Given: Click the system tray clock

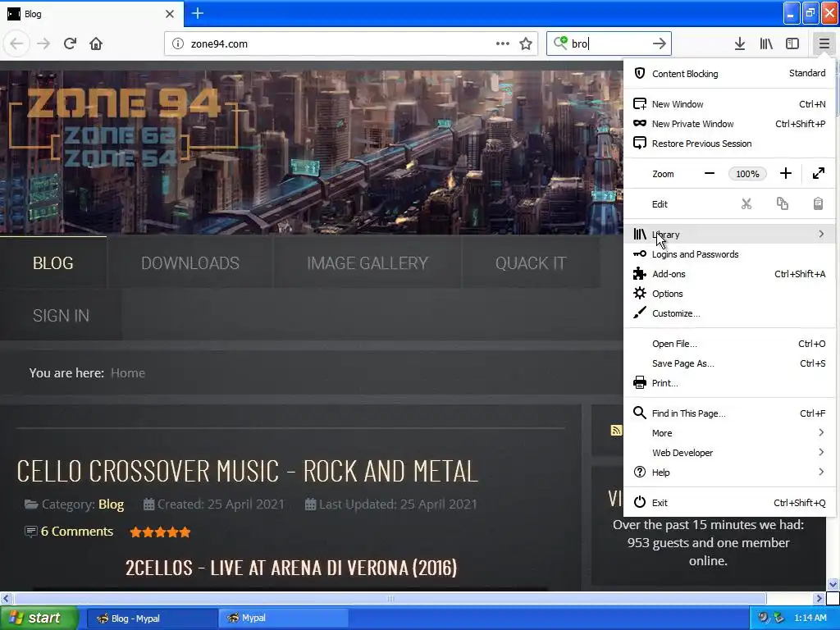Looking at the screenshot, I should tap(810, 618).
